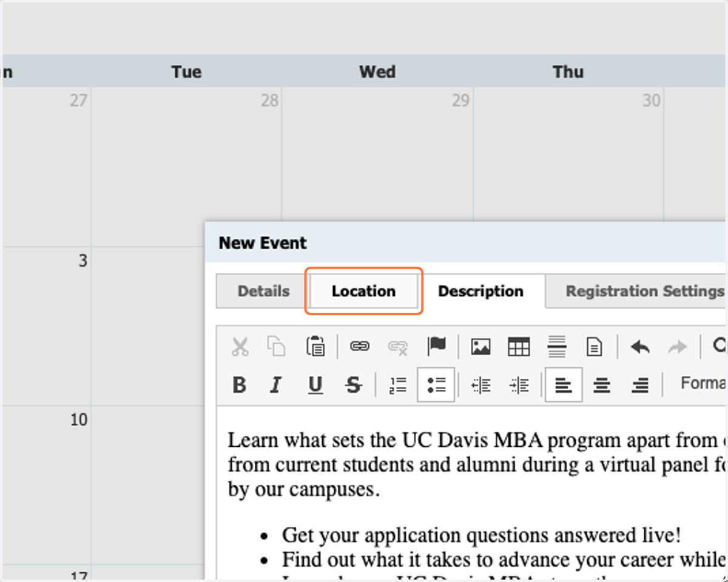The image size is (728, 582).
Task: Align text left
Action: pyautogui.click(x=564, y=385)
